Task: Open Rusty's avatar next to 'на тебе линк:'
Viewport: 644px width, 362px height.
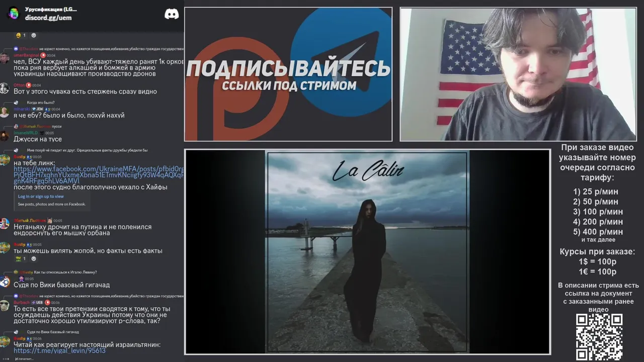Action: 5,160
